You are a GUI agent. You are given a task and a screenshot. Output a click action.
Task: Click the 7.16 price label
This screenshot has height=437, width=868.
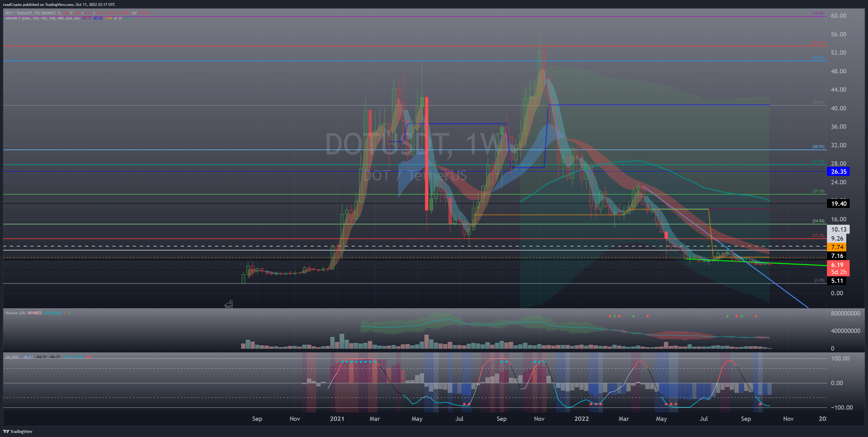pyautogui.click(x=837, y=256)
